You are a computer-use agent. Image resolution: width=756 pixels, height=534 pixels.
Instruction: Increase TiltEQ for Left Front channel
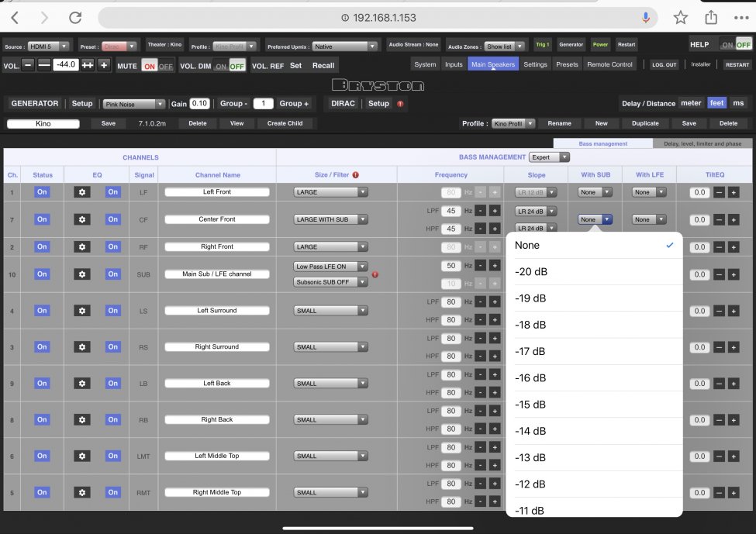pyautogui.click(x=733, y=192)
